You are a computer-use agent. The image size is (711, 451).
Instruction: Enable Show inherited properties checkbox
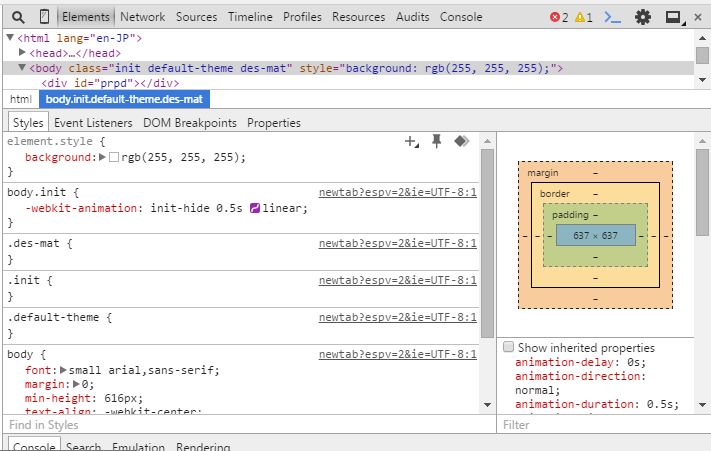[509, 347]
